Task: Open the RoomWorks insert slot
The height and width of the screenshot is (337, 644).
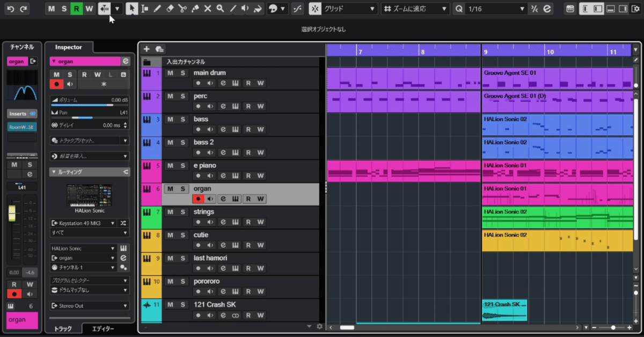Action: [x=22, y=127]
